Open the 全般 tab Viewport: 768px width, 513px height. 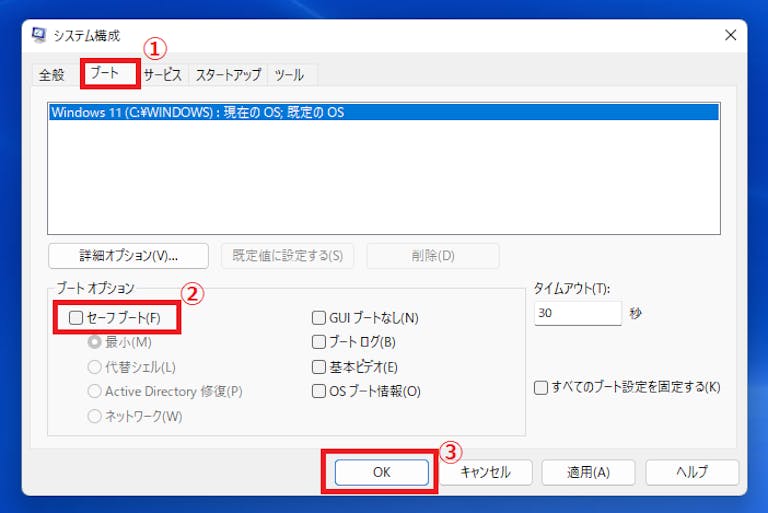tap(52, 75)
